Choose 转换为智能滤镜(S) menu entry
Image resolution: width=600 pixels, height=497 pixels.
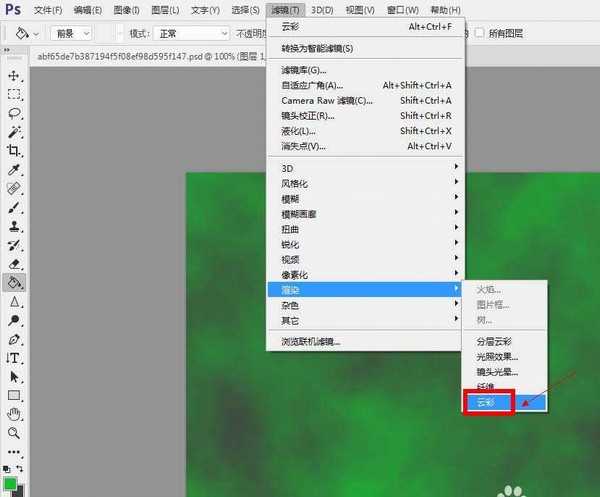tap(365, 49)
